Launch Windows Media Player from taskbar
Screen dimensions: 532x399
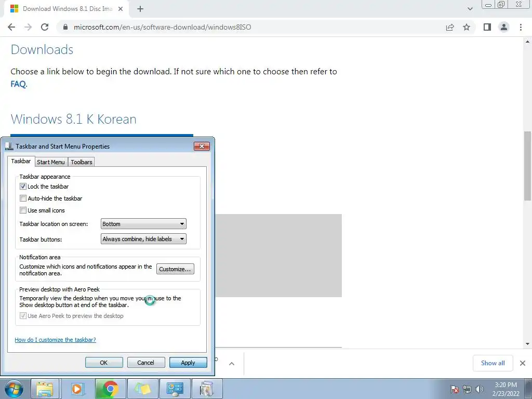(77, 389)
